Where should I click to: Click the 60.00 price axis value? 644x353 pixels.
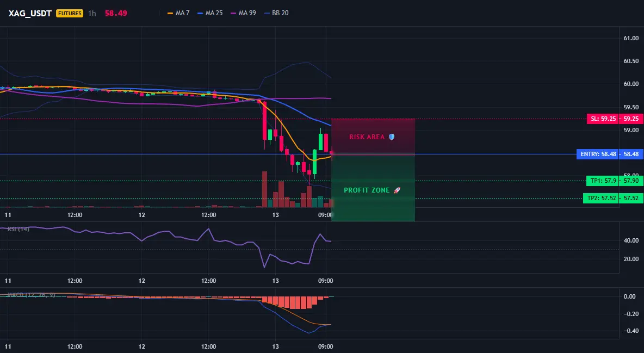click(631, 84)
